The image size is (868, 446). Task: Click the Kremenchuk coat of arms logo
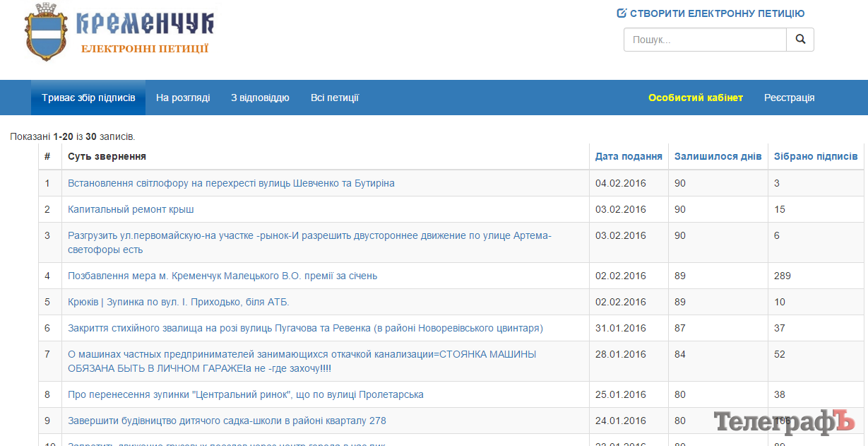pos(48,32)
